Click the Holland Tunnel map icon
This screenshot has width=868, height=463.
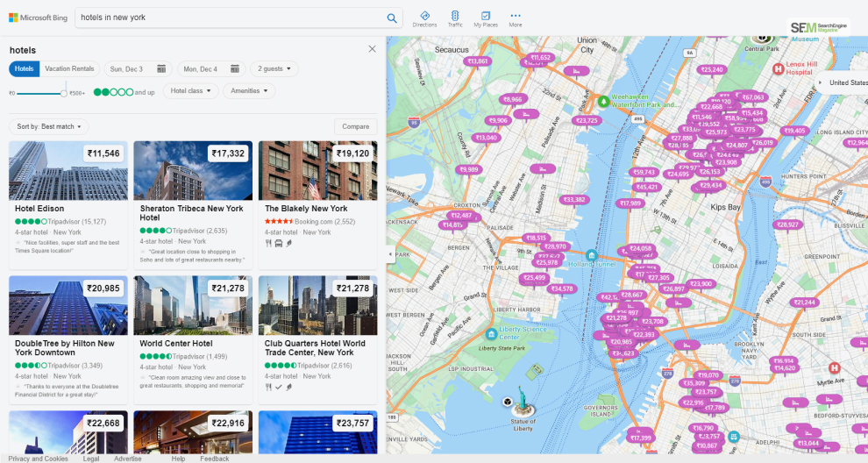[x=591, y=255]
